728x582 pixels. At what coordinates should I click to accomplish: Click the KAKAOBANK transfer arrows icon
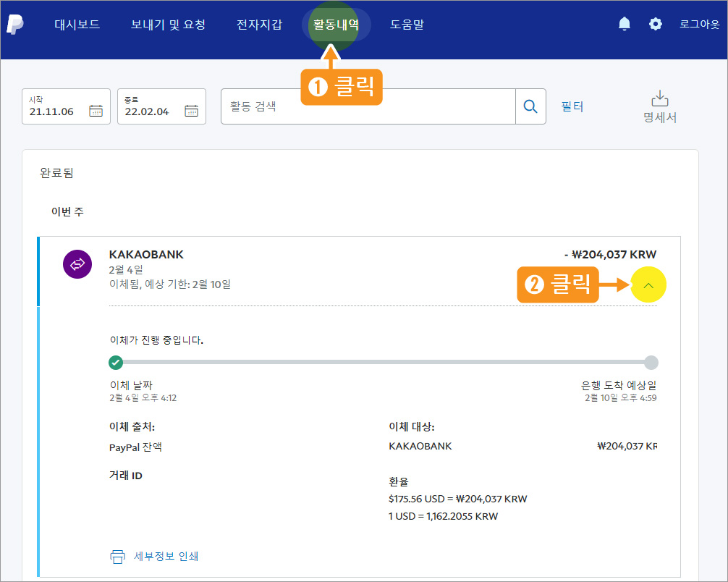tap(77, 264)
